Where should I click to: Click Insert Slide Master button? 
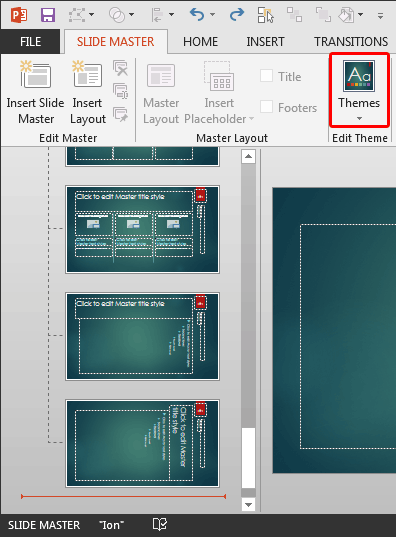click(x=35, y=93)
